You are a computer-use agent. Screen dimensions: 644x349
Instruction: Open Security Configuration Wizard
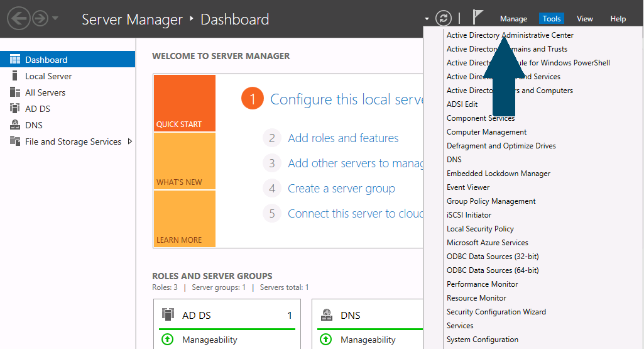coord(496,312)
